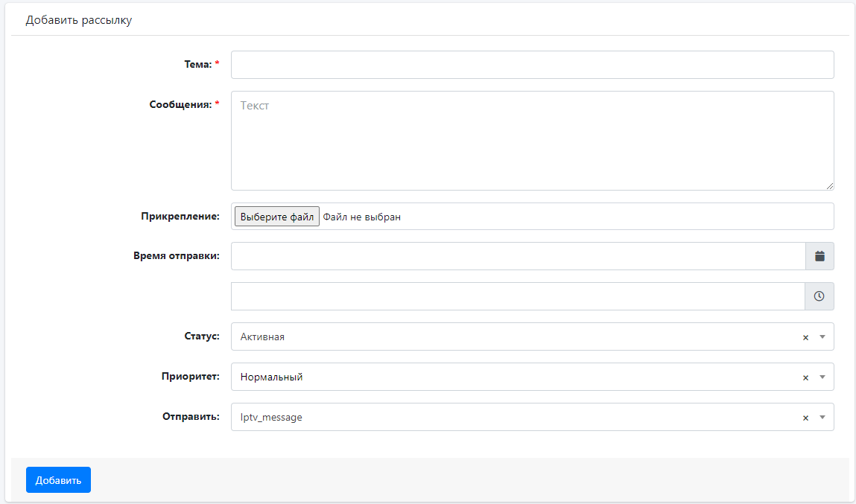Click the message textarea resize handle
This screenshot has height=504, width=856.
point(829,185)
